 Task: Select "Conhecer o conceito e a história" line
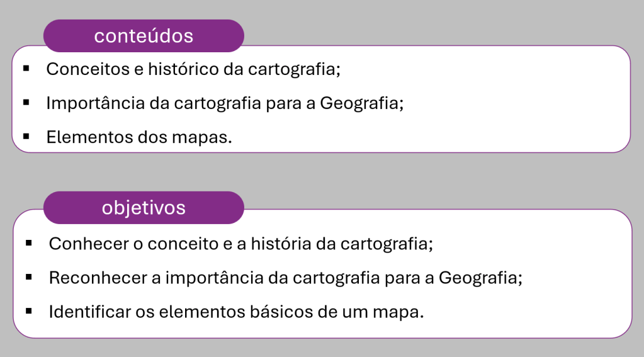[241, 244]
